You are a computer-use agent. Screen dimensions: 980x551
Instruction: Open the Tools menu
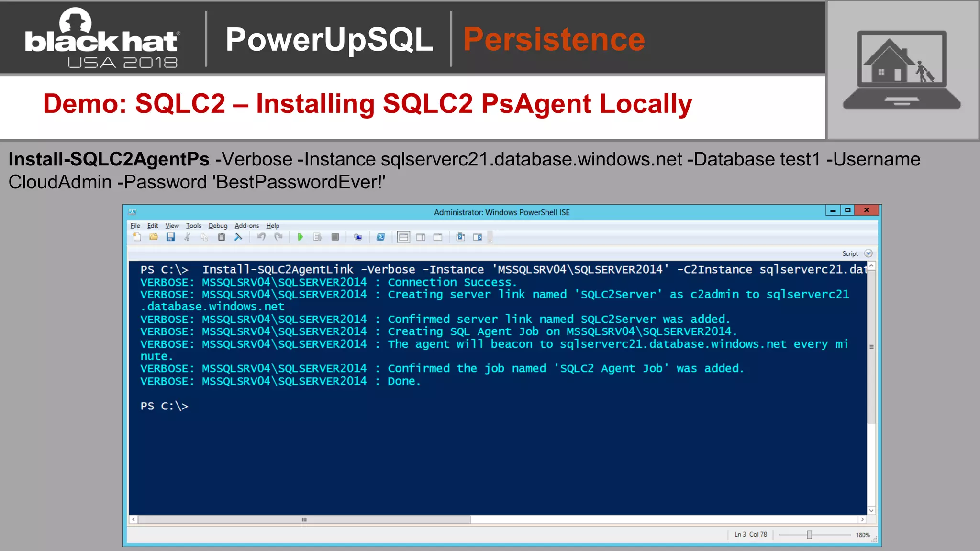[x=194, y=226]
